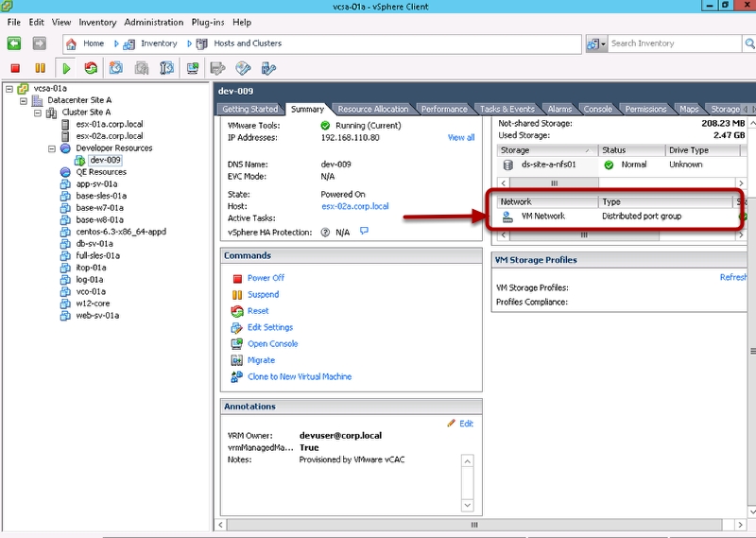Click the View all IP addresses link
The image size is (756, 538).
[x=461, y=137]
